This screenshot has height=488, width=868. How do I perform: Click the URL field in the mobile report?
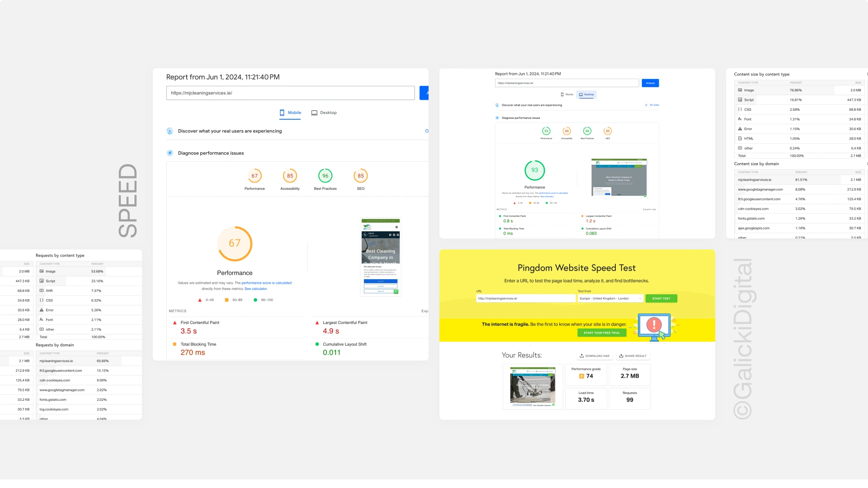pyautogui.click(x=290, y=93)
